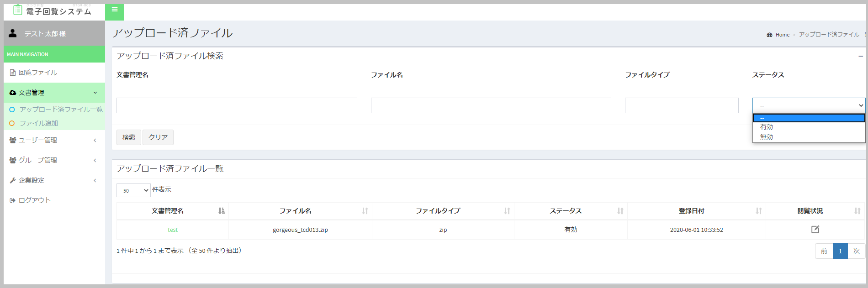Toggle the hamburger sidebar menu button
This screenshot has width=868, height=288.
[115, 10]
